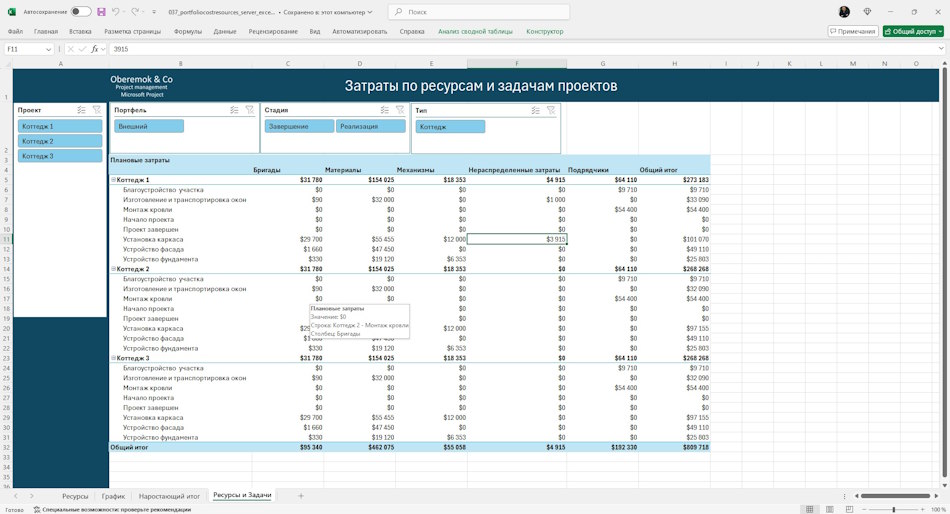The width and height of the screenshot is (950, 514).
Task: Toggle the Автосохранение switch
Action: (x=81, y=12)
